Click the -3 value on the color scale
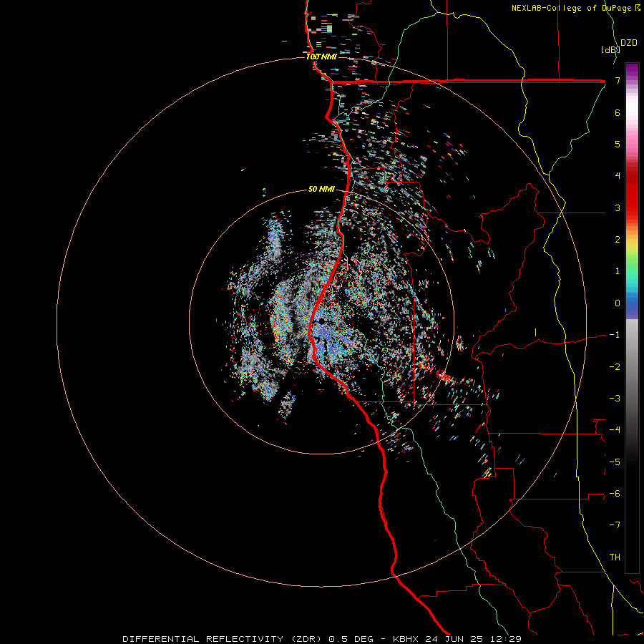Image resolution: width=644 pixels, height=644 pixels. 615,398
